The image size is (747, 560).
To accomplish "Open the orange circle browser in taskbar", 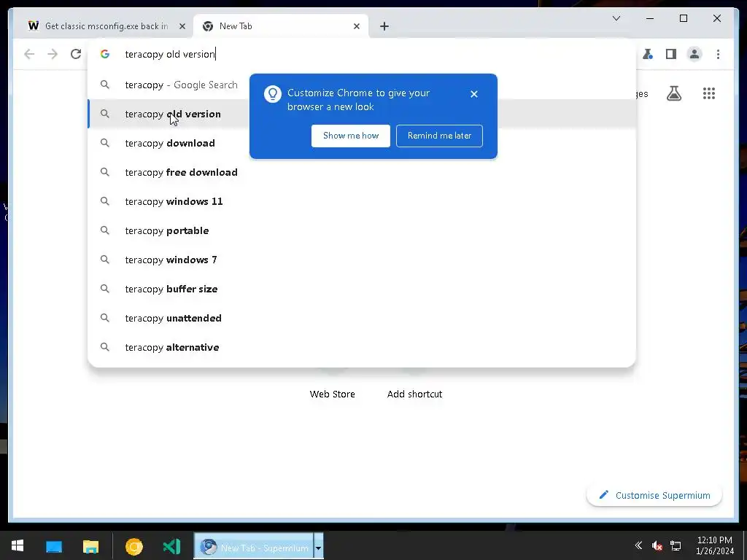I will pyautogui.click(x=134, y=546).
